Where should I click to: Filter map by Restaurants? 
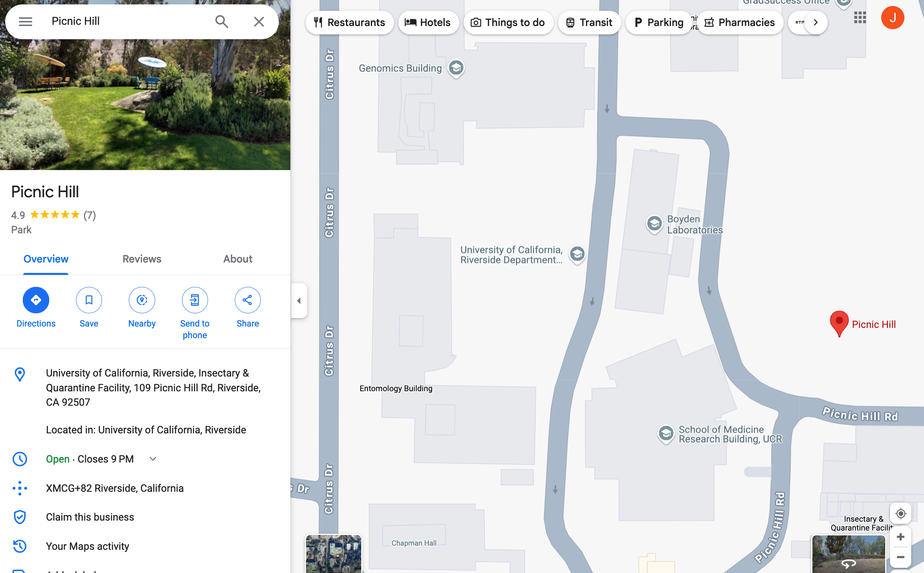pyautogui.click(x=349, y=22)
